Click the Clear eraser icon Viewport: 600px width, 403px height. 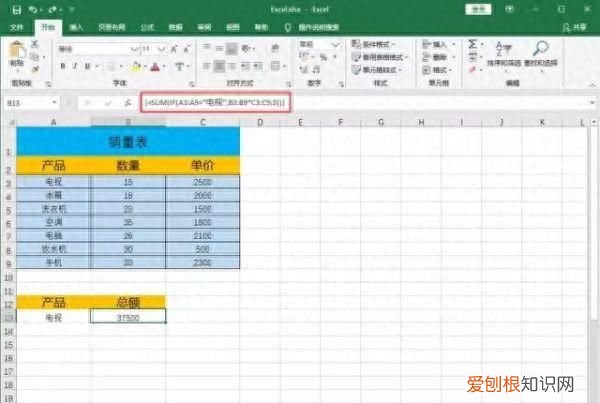[473, 70]
